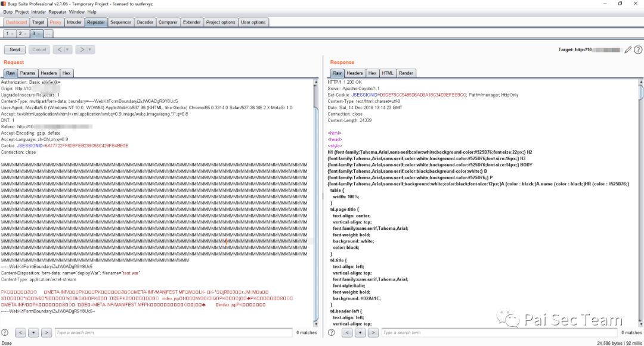Edit target with the pencil icon
Screen dimensions: 644x346
pyautogui.click(x=627, y=50)
